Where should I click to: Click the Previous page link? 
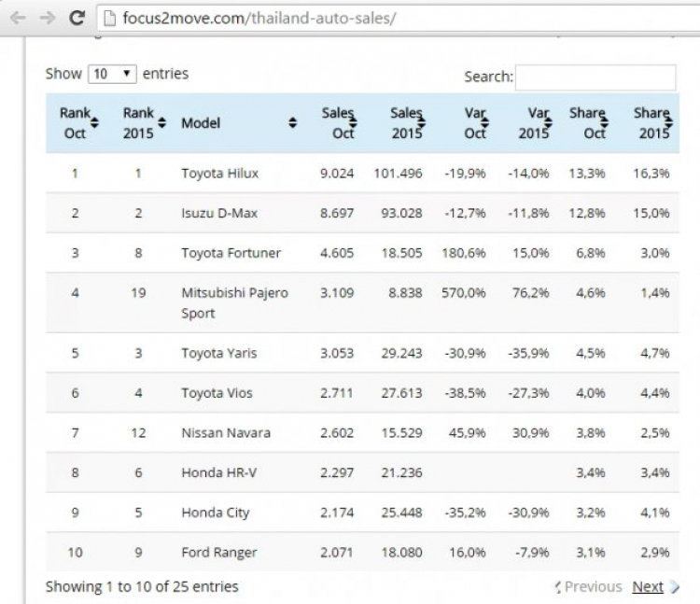tap(593, 586)
